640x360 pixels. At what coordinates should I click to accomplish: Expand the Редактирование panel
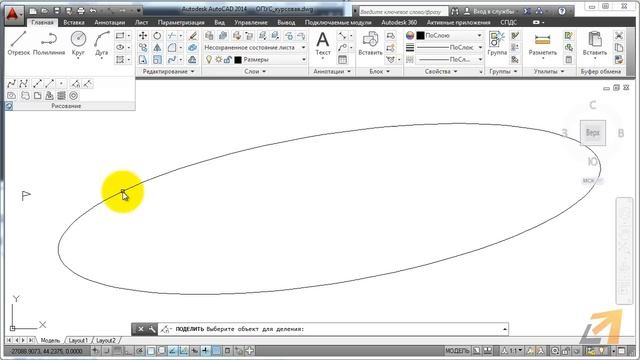tap(169, 71)
